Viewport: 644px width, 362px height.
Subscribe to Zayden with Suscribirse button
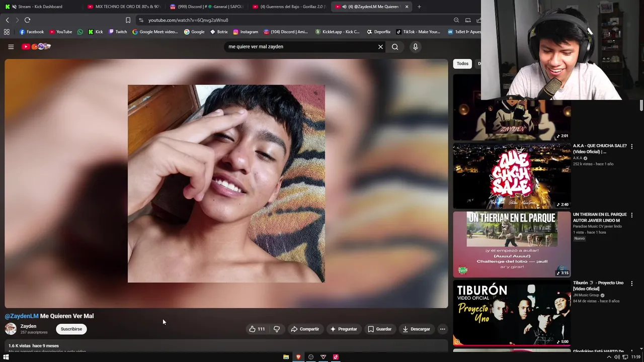pos(71,329)
